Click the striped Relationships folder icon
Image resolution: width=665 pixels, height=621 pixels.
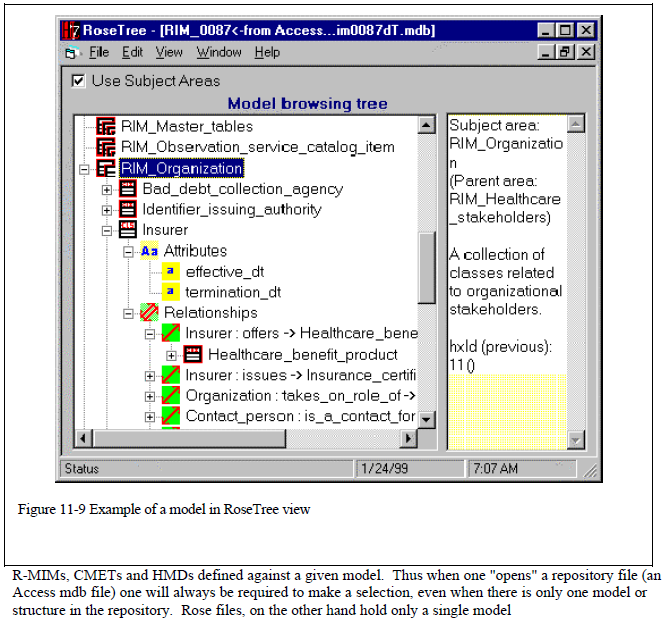pyautogui.click(x=149, y=313)
